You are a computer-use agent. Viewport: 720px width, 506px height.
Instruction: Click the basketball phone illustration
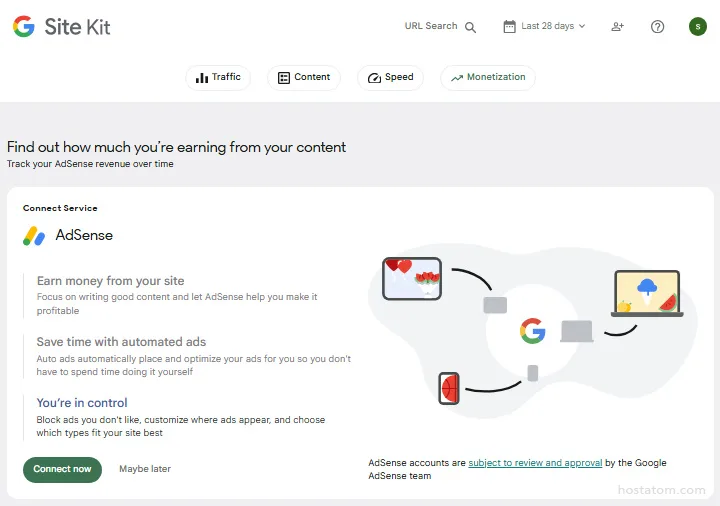[x=449, y=388]
